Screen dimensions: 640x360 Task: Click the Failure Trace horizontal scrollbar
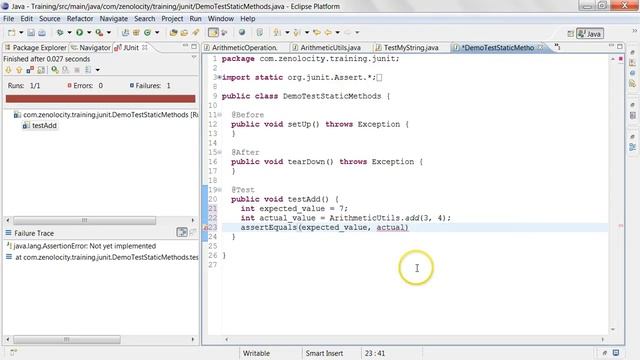[67, 339]
